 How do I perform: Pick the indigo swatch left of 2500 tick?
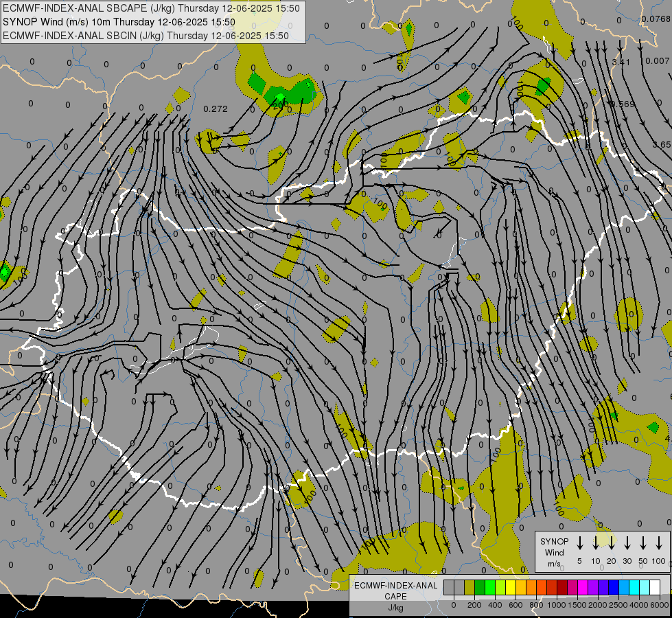click(604, 587)
